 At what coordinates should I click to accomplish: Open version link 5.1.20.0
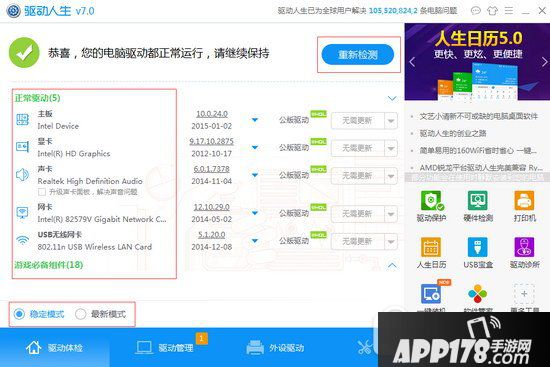(212, 235)
